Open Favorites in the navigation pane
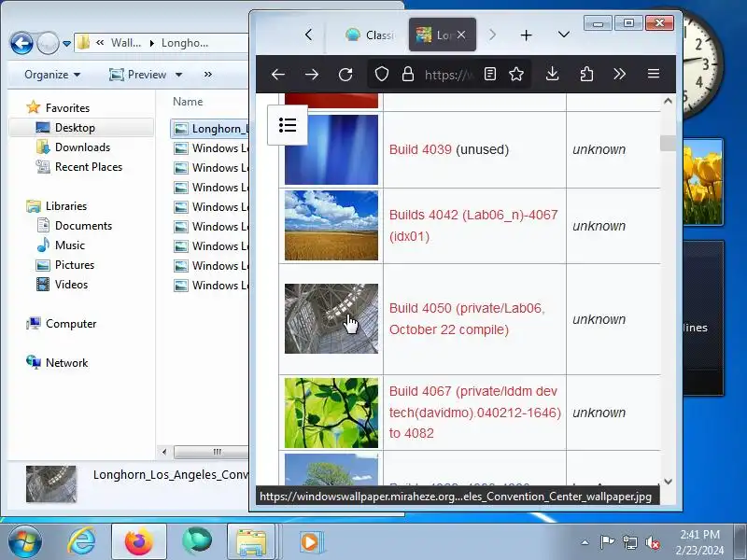The width and height of the screenshot is (747, 560). [x=67, y=108]
